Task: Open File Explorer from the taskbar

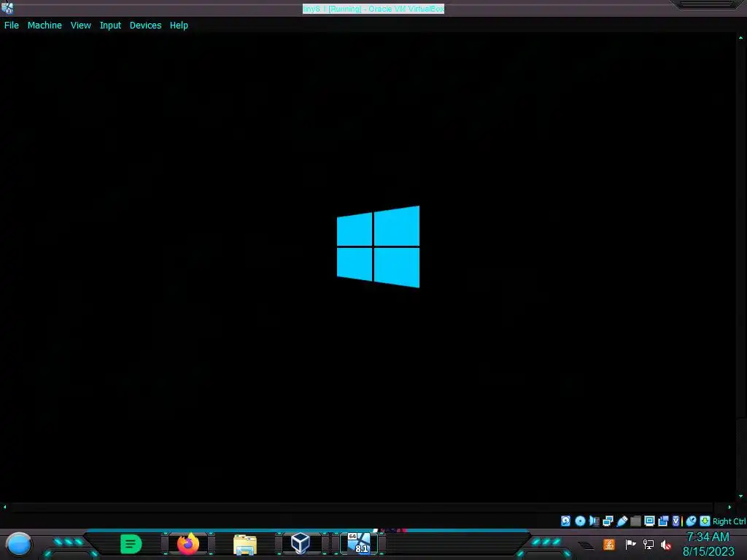Action: pos(245,545)
